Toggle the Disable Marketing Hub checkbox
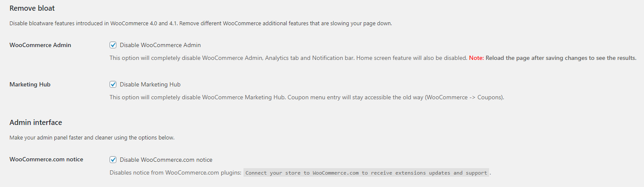 click(113, 84)
